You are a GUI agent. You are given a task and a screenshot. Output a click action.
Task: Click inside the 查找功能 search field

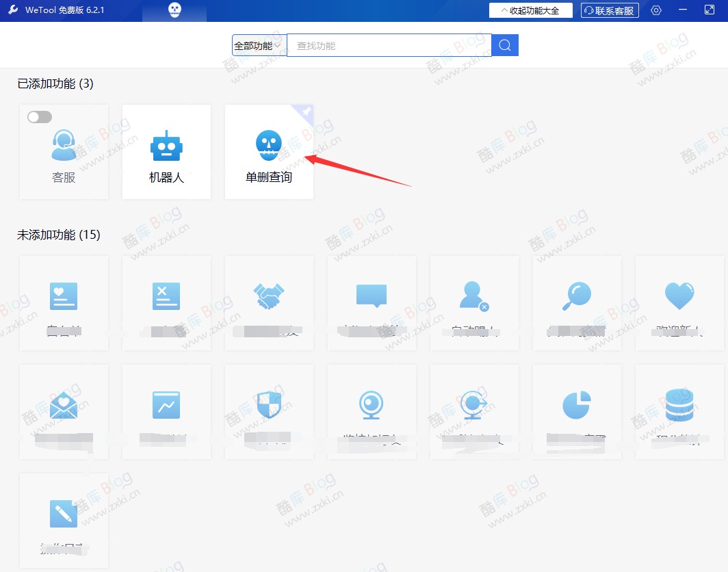(390, 44)
